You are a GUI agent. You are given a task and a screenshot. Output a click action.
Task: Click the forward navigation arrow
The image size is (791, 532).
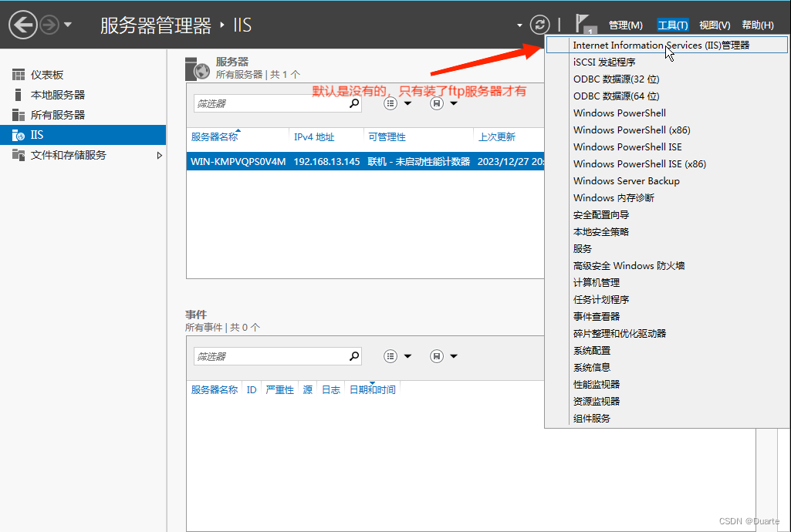click(49, 25)
